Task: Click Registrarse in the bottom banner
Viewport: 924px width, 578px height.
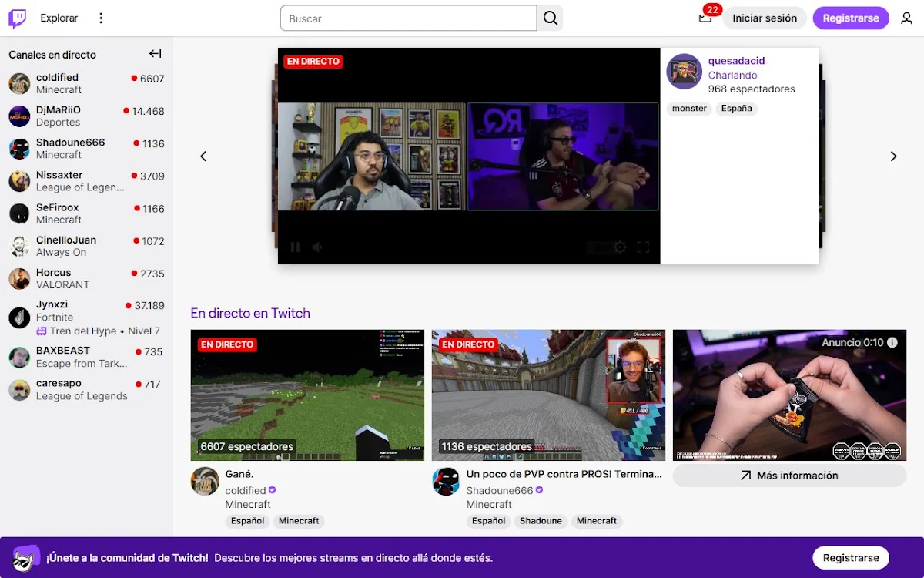Action: pyautogui.click(x=851, y=558)
